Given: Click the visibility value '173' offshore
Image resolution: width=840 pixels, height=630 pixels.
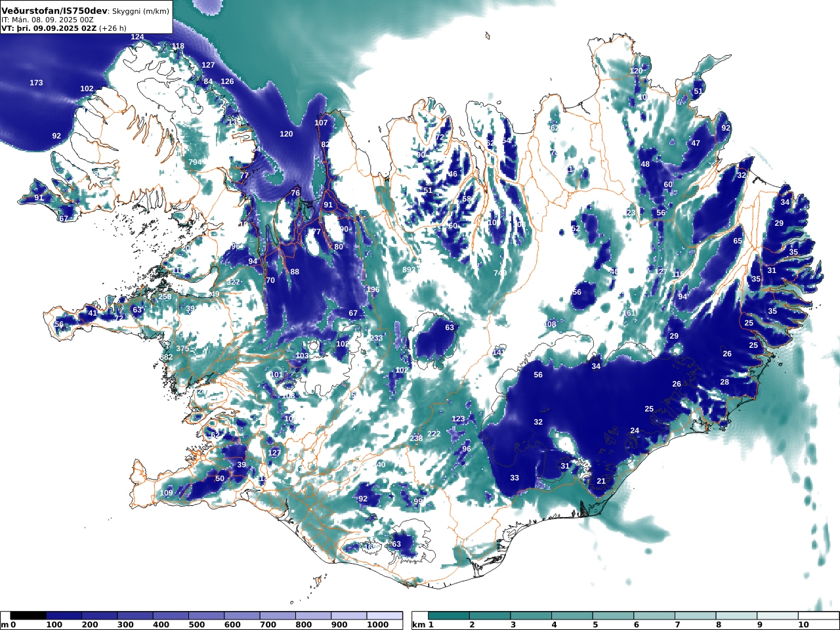Looking at the screenshot, I should (36, 83).
